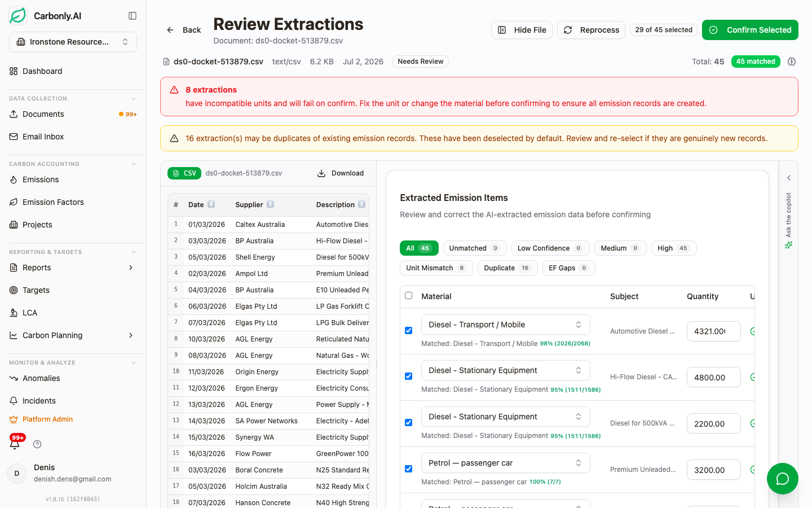812x508 pixels.
Task: Click the Hide File button
Action: tap(522, 30)
